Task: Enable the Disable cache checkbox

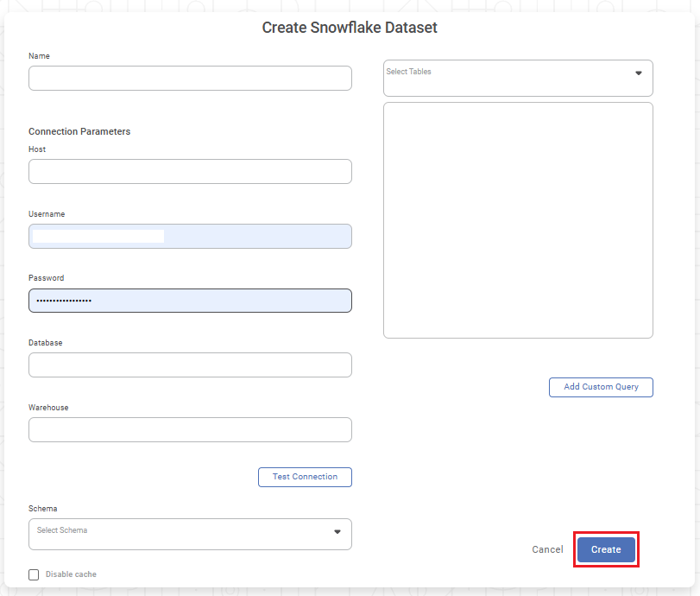Action: pos(34,574)
